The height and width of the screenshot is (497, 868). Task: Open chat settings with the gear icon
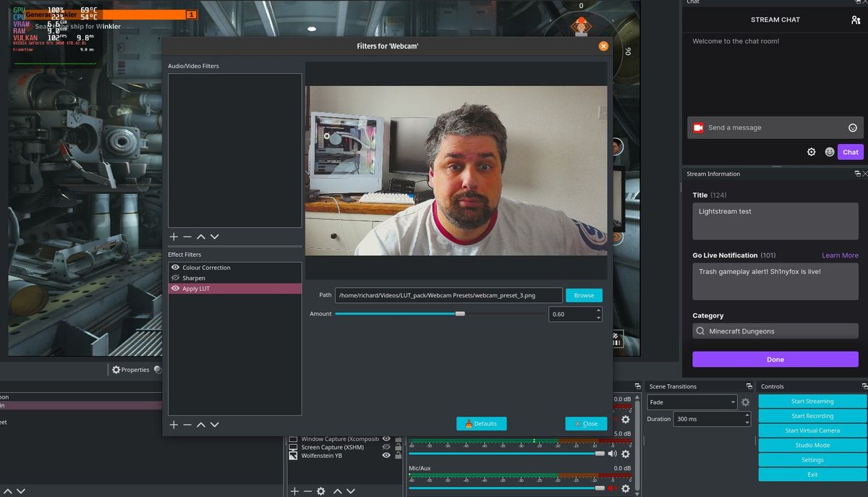[811, 152]
